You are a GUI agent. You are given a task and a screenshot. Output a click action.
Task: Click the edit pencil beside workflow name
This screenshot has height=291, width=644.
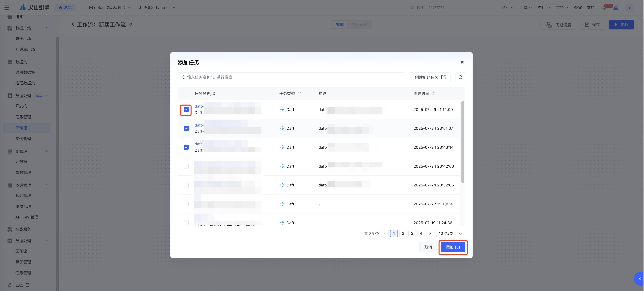click(131, 25)
